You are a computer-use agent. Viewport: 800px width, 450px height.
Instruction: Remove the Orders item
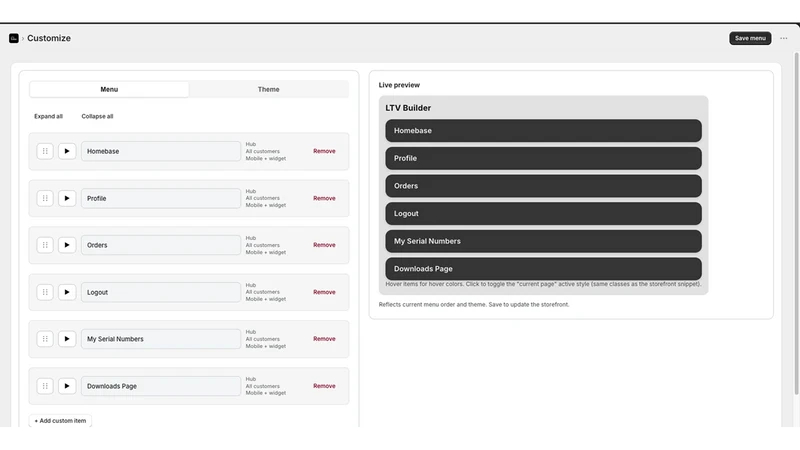click(324, 245)
